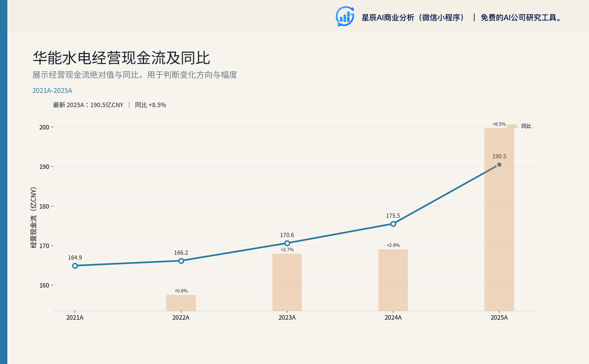Image resolution: width=589 pixels, height=364 pixels.
Task: Click the 190 y-axis tick label
Action: click(44, 167)
